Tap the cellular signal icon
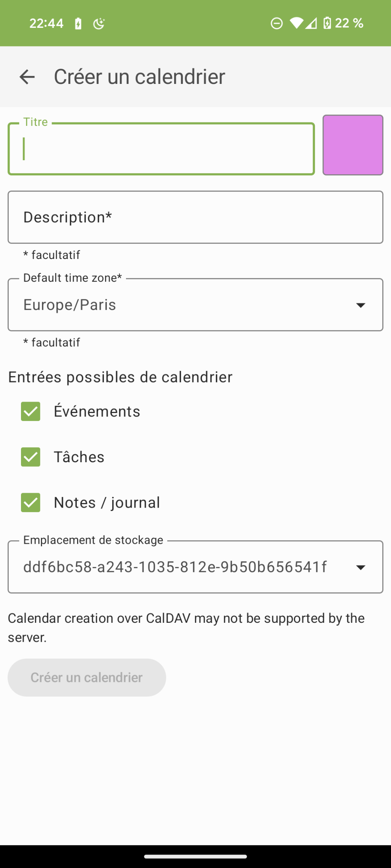 click(x=311, y=23)
